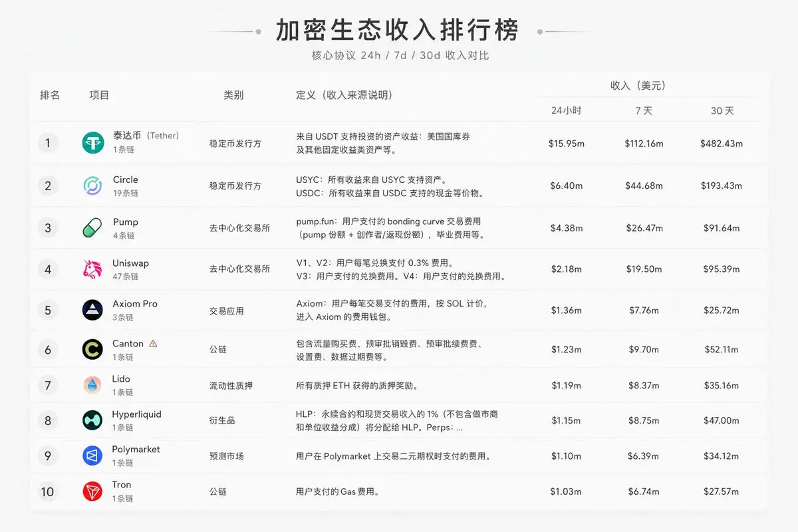The height and width of the screenshot is (532, 798).
Task: Click Circle's 7-day revenue $44.68m
Action: click(x=644, y=186)
